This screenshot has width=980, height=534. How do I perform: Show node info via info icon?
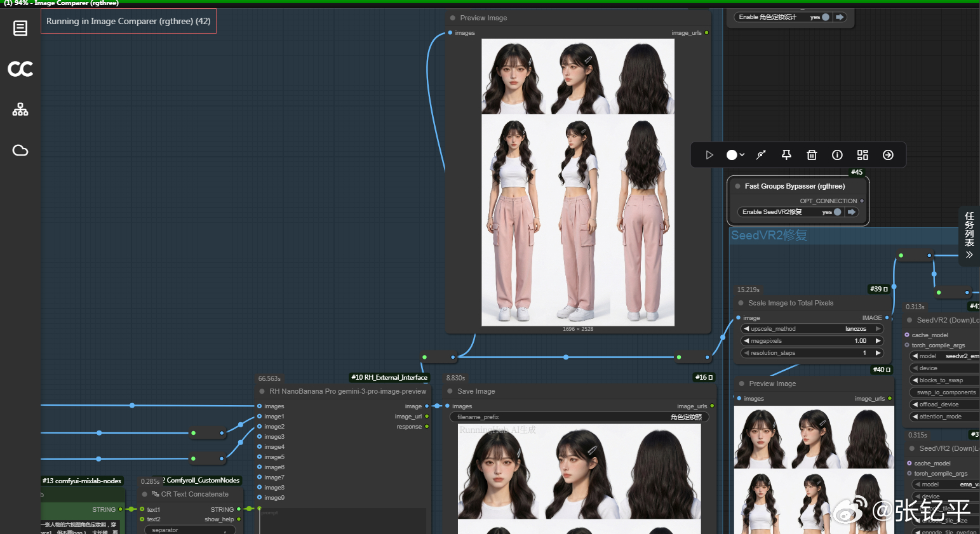point(837,155)
